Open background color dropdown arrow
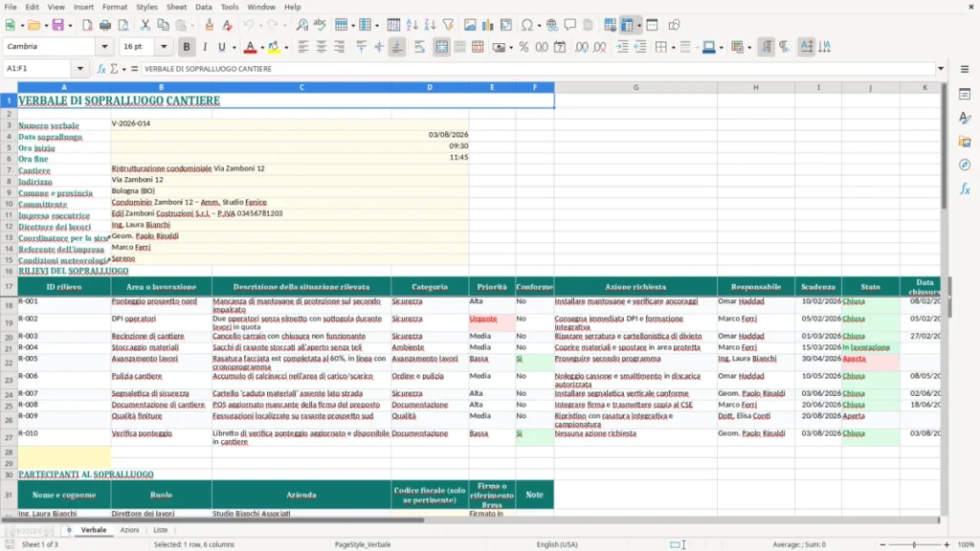 tap(286, 48)
